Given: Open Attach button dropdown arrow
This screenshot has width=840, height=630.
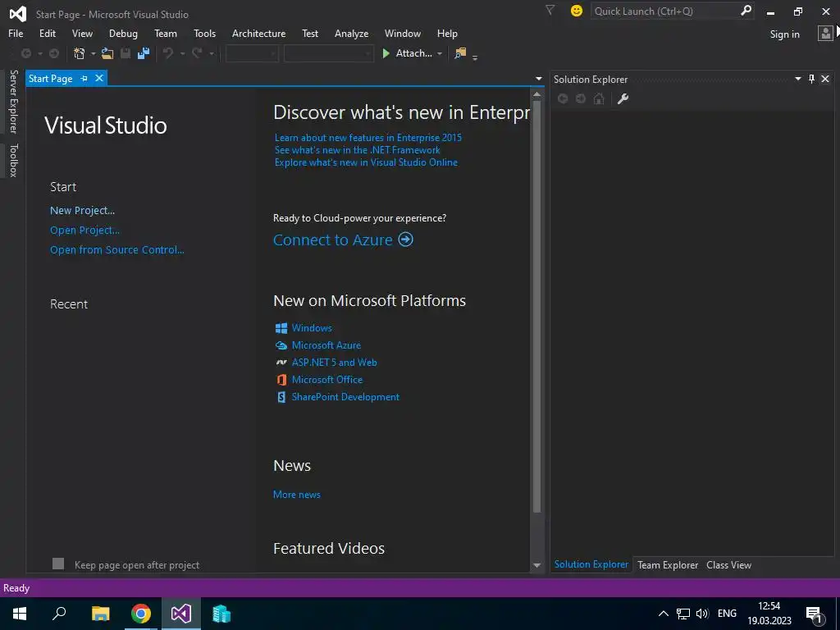Looking at the screenshot, I should click(x=440, y=53).
